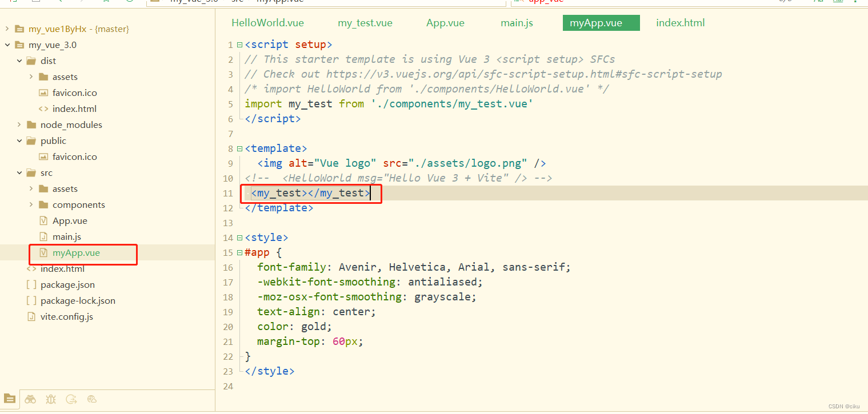Click the image icon of favicon.ico under public
Viewport: 868px width, 414px height.
point(43,156)
